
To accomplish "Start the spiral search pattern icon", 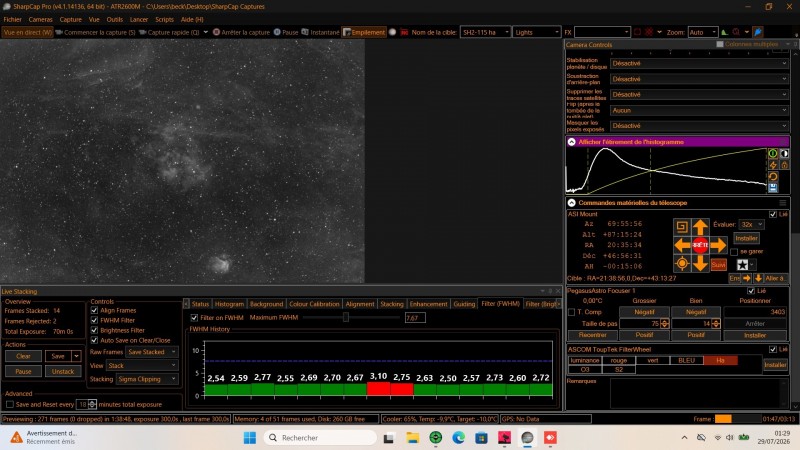I will 682,227.
